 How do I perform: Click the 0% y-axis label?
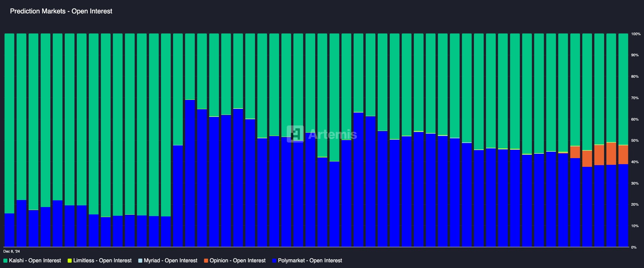(634, 248)
